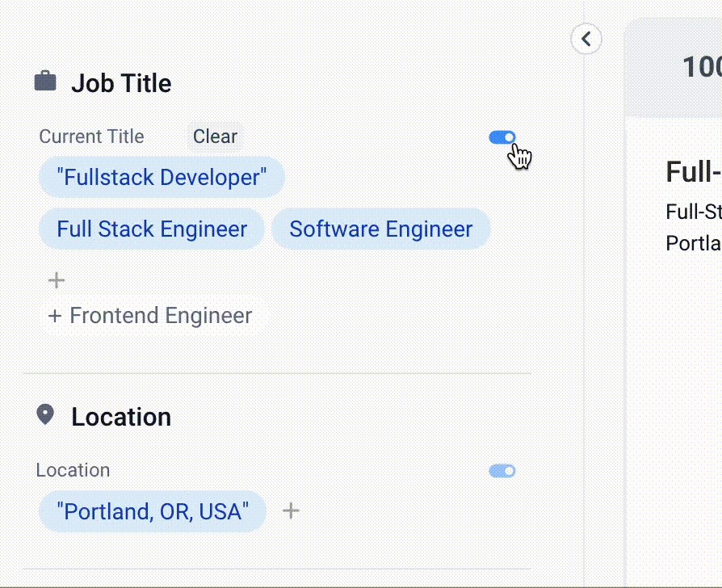Click the Current Title field label

(x=91, y=136)
